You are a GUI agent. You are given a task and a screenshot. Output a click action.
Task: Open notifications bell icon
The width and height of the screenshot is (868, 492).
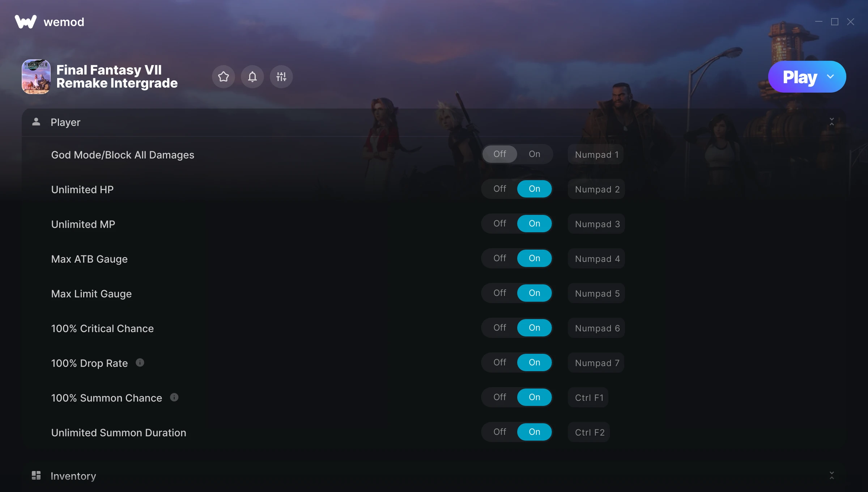252,77
